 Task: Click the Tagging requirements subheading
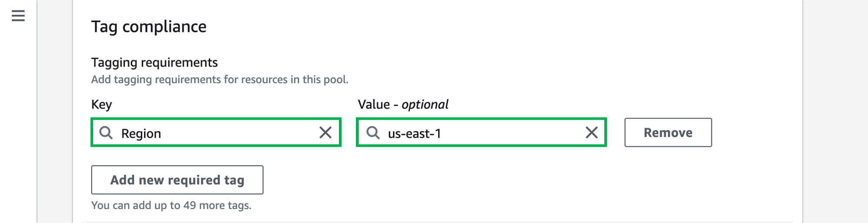pyautogui.click(x=154, y=63)
